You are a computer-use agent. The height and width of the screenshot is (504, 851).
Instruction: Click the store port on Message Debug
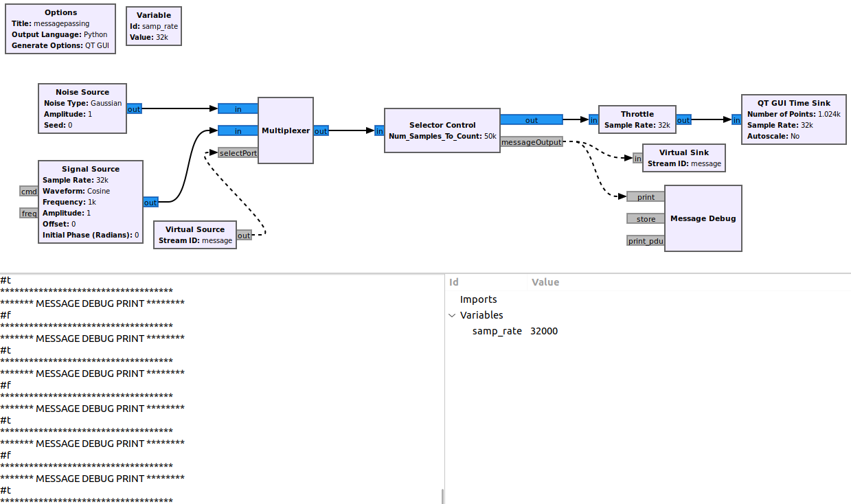click(646, 219)
